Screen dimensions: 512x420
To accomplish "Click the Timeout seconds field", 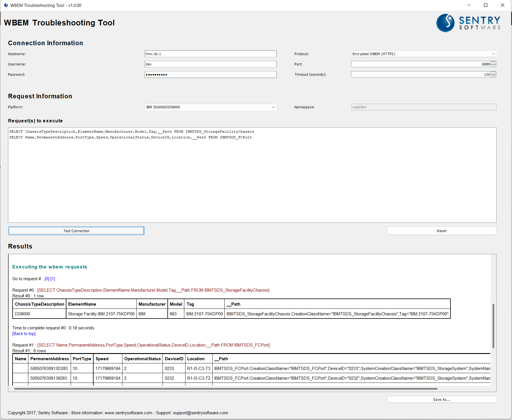I will click(421, 74).
